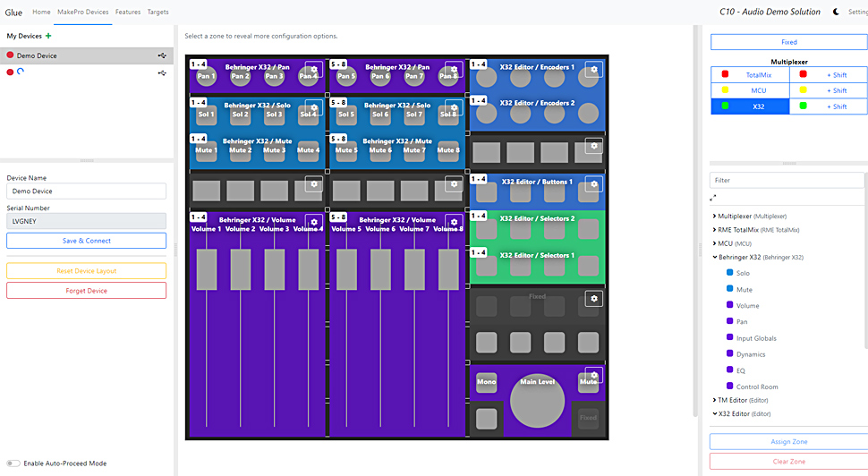Open the Settings menu at top right
This screenshot has height=476, width=868.
(857, 12)
